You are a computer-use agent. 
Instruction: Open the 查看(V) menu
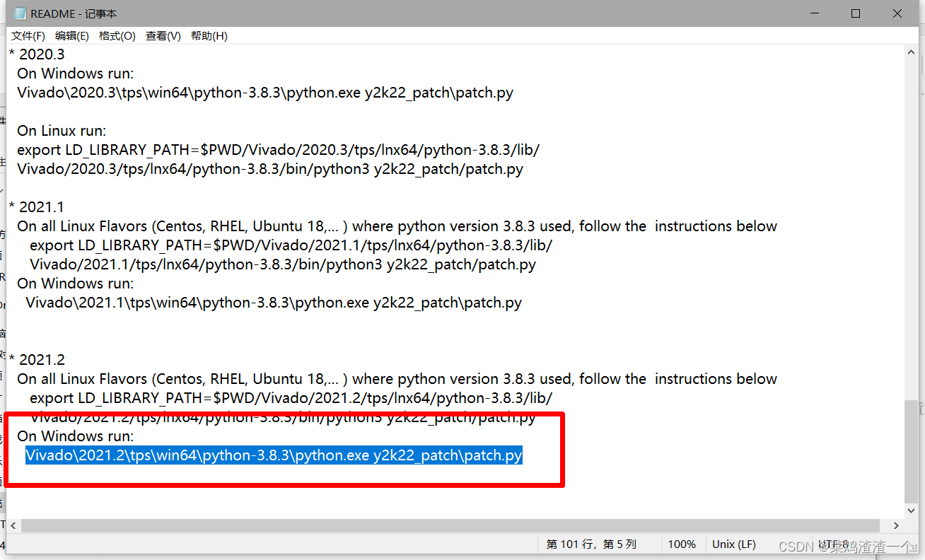click(163, 36)
